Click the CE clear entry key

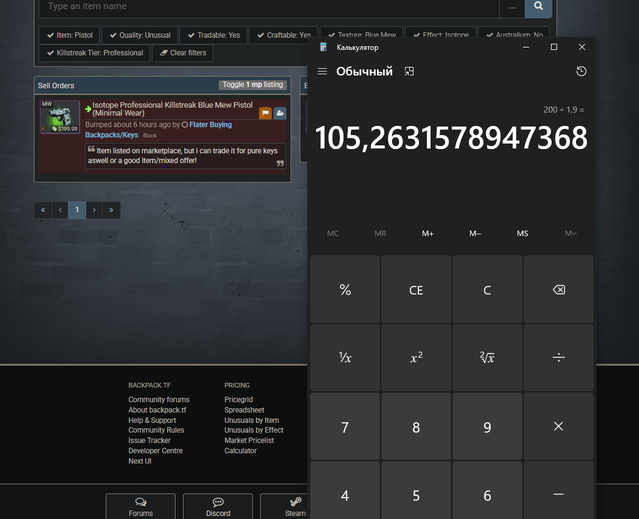[x=416, y=290]
